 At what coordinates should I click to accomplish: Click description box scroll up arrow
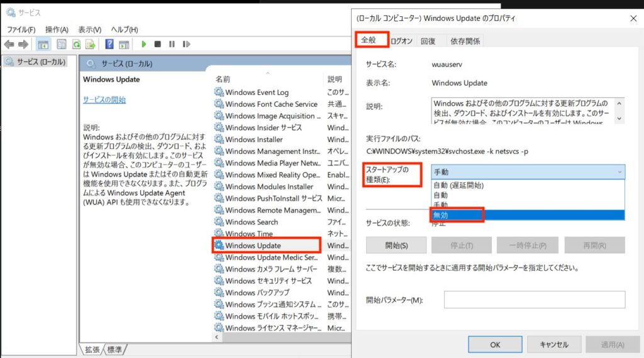619,104
